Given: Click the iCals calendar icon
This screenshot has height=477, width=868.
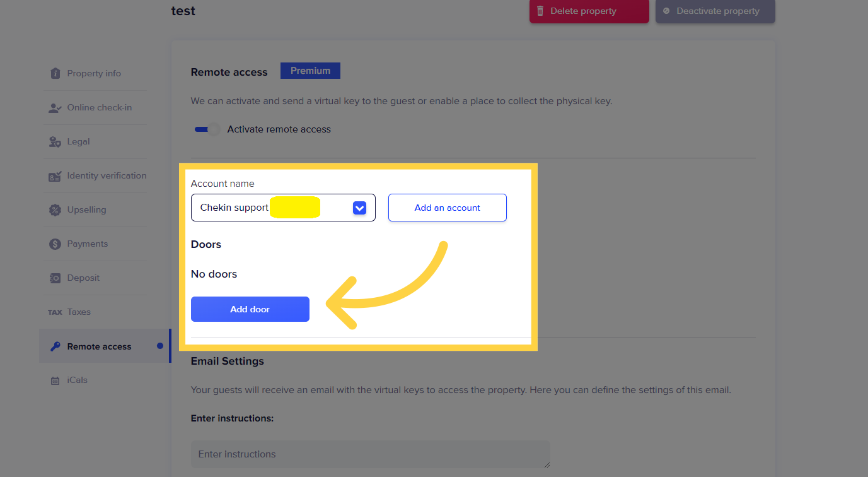Looking at the screenshot, I should click(x=55, y=380).
